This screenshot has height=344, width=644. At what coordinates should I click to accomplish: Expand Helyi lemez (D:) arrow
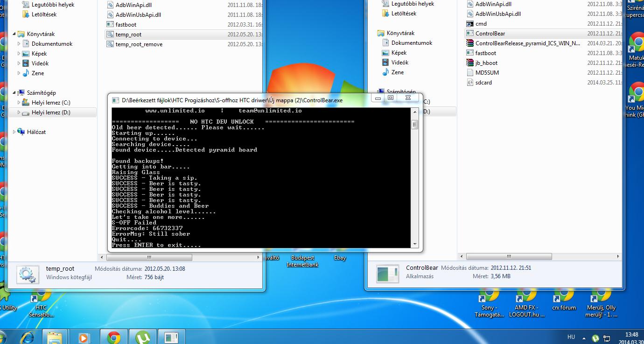(19, 112)
